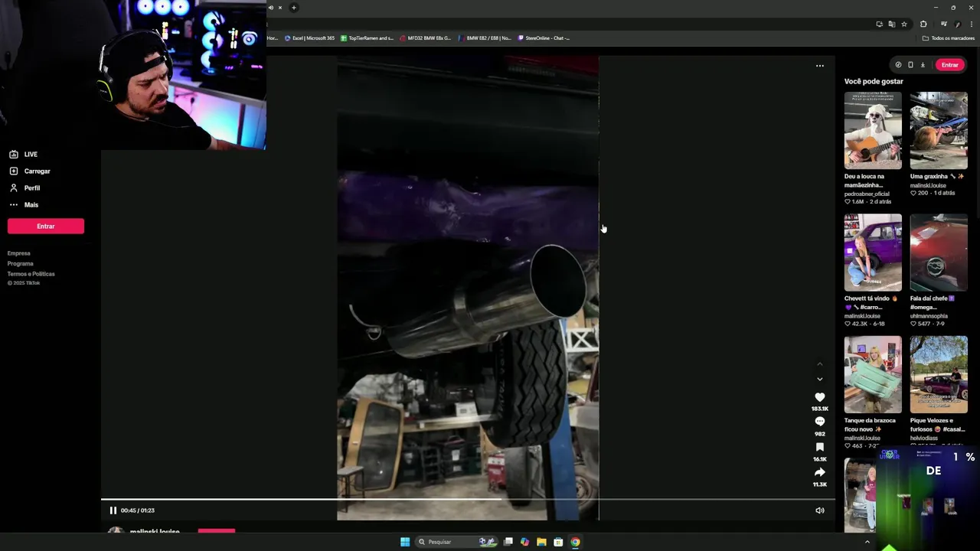Click the download app icon near Entrar
This screenshot has height=551, width=980.
pos(923,65)
